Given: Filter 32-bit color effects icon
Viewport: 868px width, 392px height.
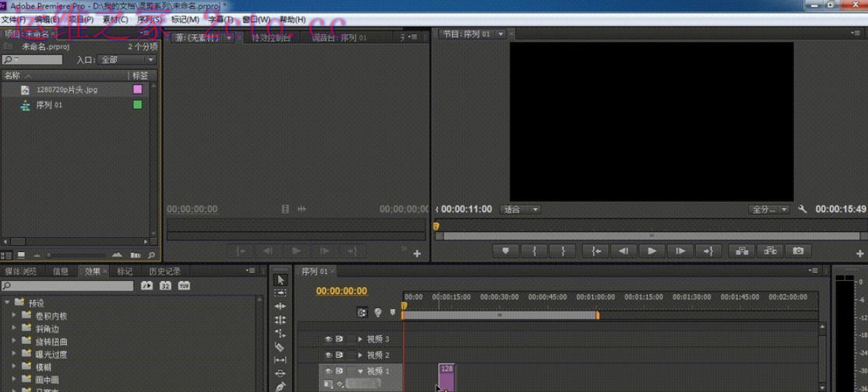Looking at the screenshot, I should point(166,286).
